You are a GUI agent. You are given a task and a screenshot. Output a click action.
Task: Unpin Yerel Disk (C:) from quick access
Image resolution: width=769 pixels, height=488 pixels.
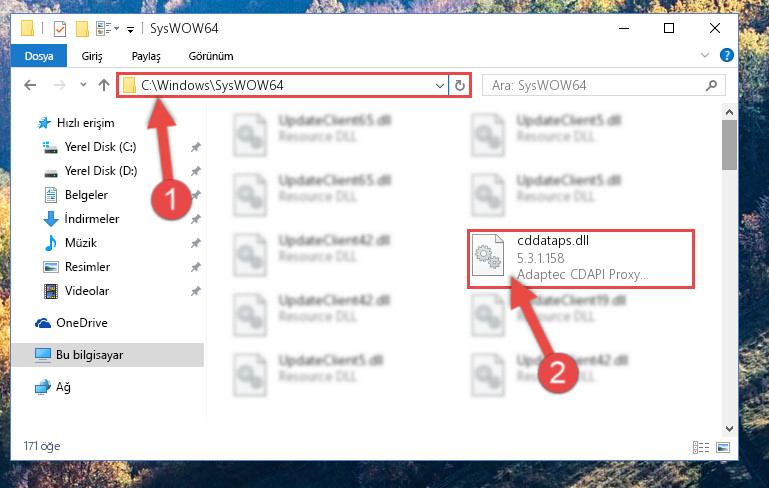pyautogui.click(x=196, y=147)
